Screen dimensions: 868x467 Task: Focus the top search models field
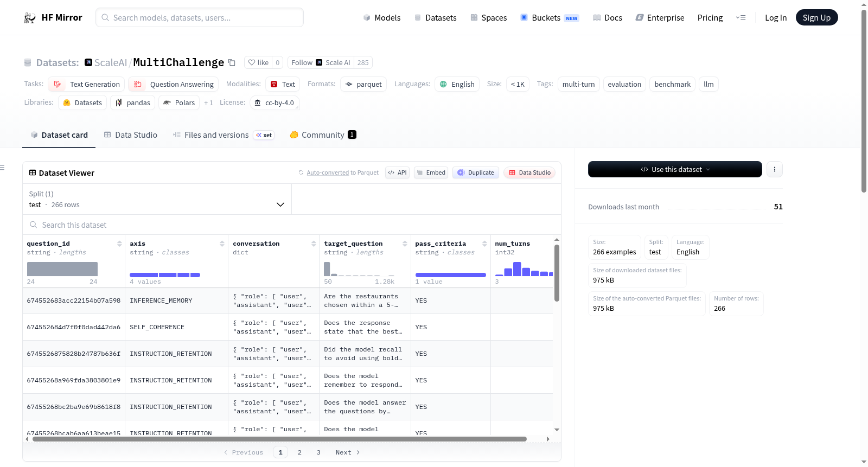coord(200,18)
